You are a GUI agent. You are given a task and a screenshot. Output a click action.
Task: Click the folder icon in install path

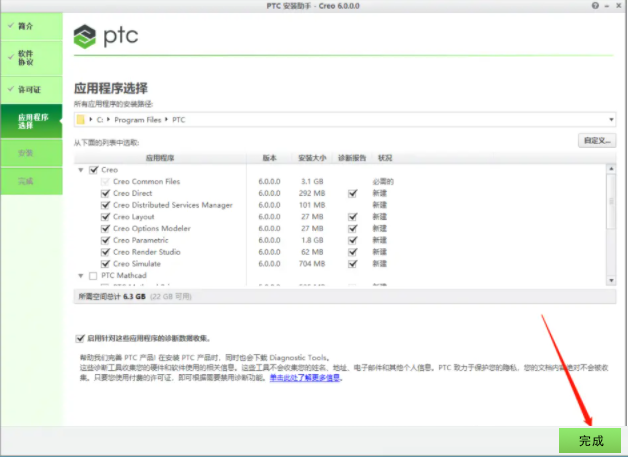pos(81,119)
